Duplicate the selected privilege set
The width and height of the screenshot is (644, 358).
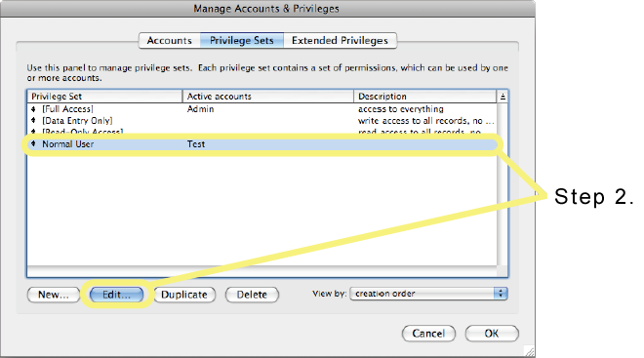point(184,295)
